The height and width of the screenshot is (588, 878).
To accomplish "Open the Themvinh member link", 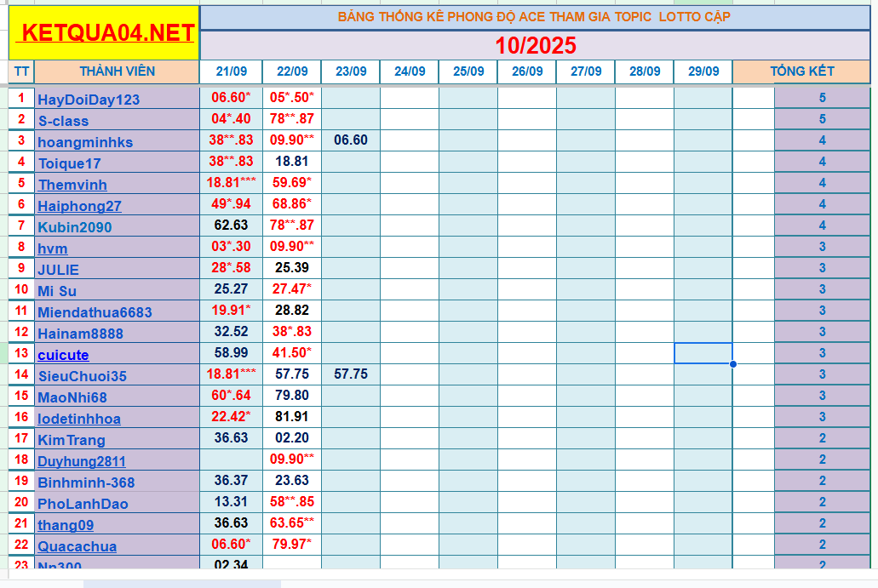I will point(72,185).
